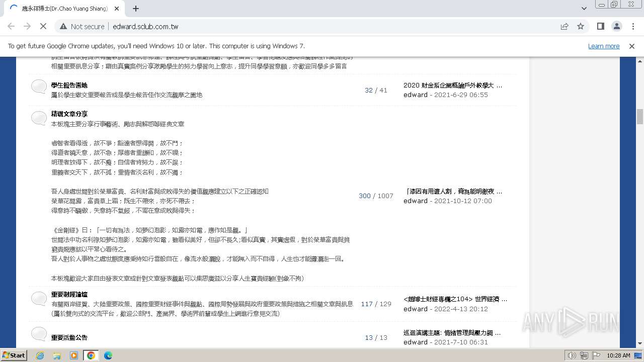This screenshot has width=644, height=362.
Task: Click the 精選文章分享 forum bubble icon
Action: [x=39, y=118]
